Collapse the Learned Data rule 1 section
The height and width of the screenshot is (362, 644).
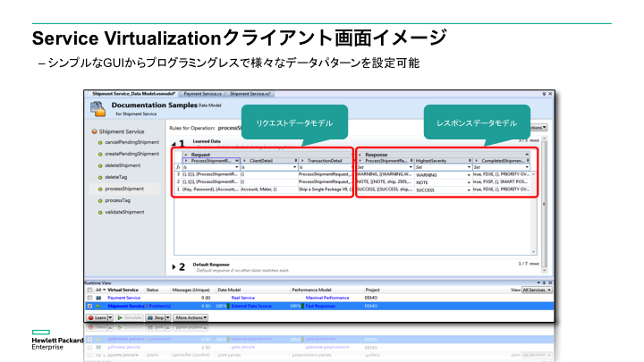pyautogui.click(x=174, y=144)
